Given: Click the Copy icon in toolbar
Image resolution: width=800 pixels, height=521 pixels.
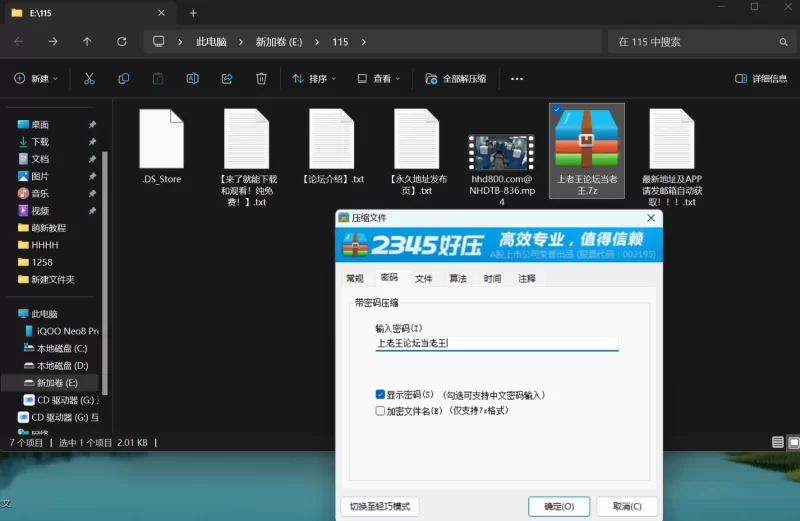Looking at the screenshot, I should (x=123, y=79).
